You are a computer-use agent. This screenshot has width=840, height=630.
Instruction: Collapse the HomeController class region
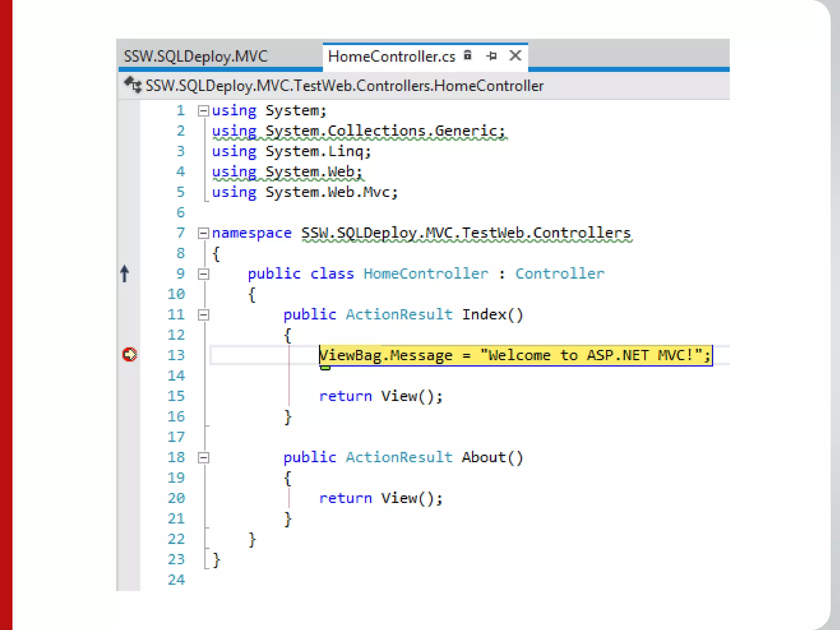pos(203,274)
